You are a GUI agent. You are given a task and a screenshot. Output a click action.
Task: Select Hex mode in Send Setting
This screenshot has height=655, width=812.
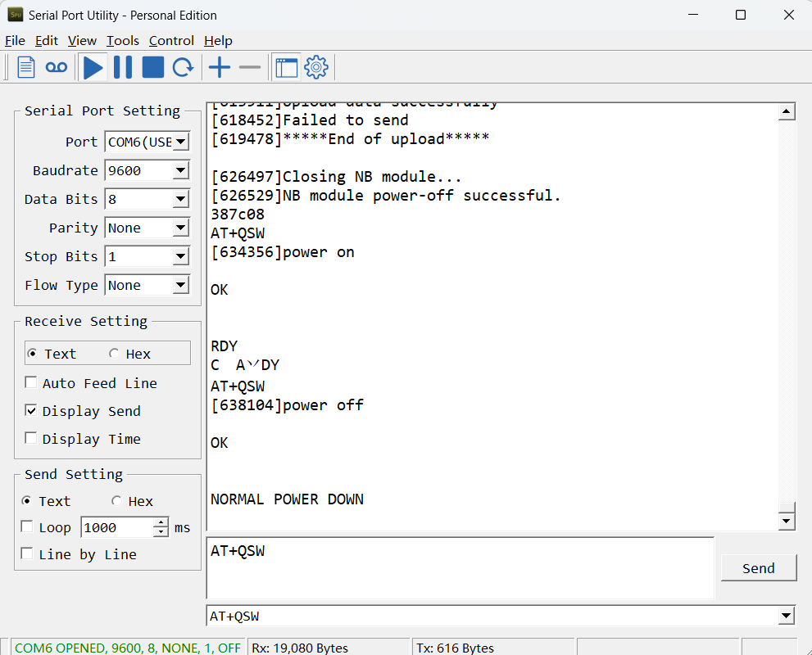click(132, 501)
